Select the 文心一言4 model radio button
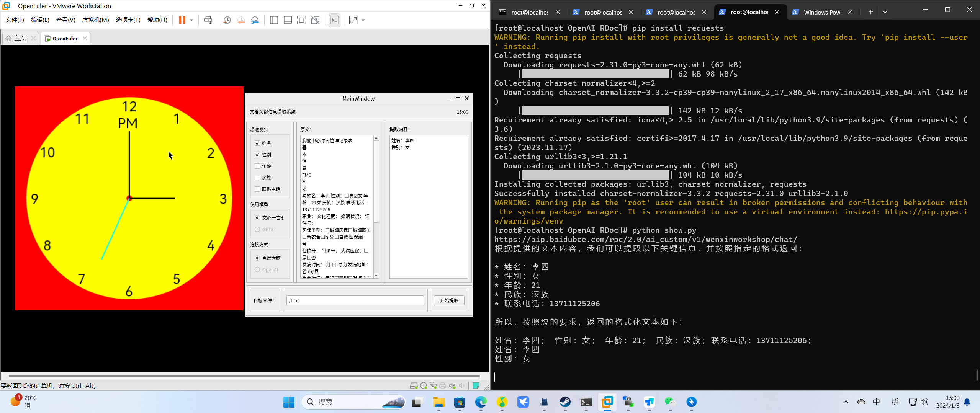This screenshot has width=980, height=413. tap(257, 218)
